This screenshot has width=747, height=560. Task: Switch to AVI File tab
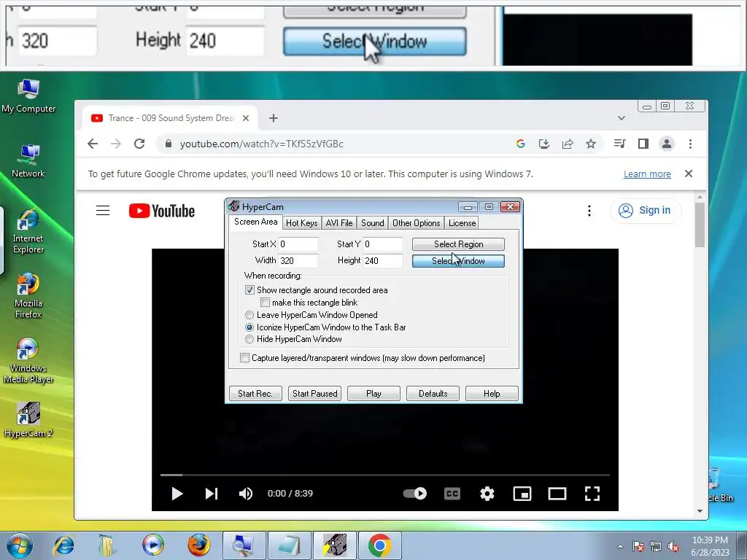(x=339, y=223)
